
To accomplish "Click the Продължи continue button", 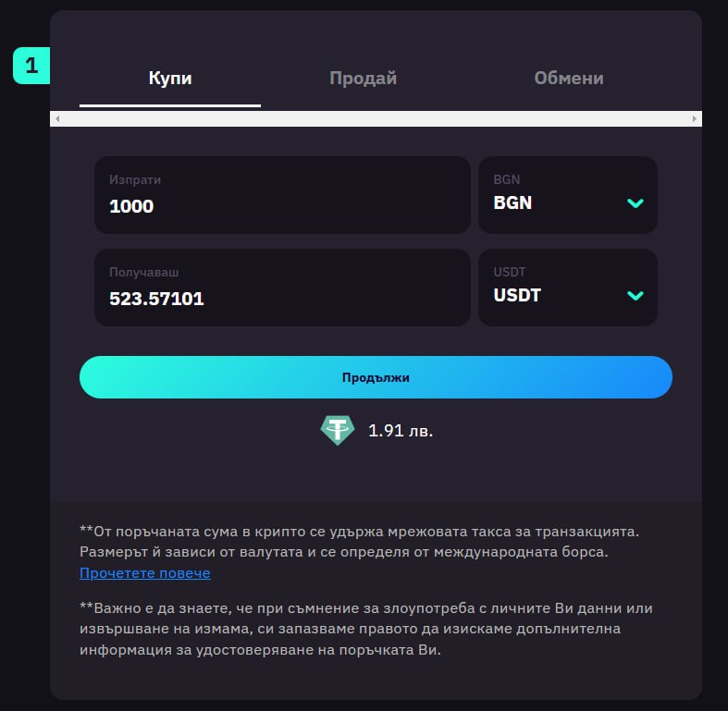I will 376,377.
